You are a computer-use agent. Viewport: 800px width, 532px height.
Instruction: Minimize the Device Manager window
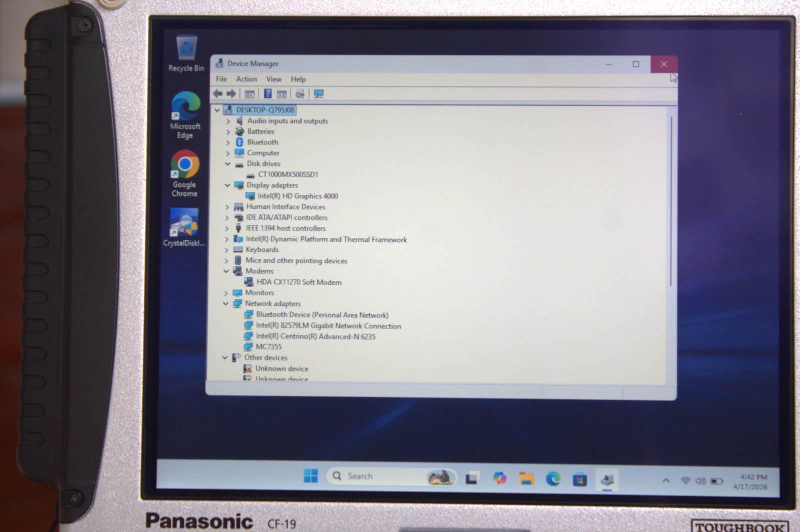click(608, 64)
